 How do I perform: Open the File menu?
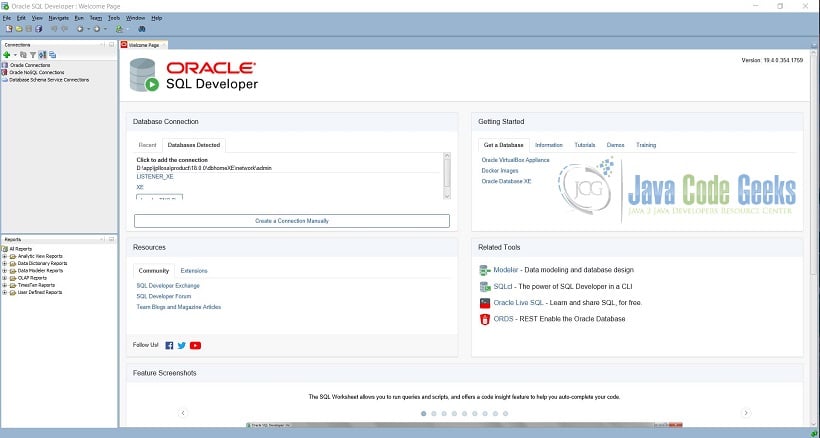pos(7,18)
